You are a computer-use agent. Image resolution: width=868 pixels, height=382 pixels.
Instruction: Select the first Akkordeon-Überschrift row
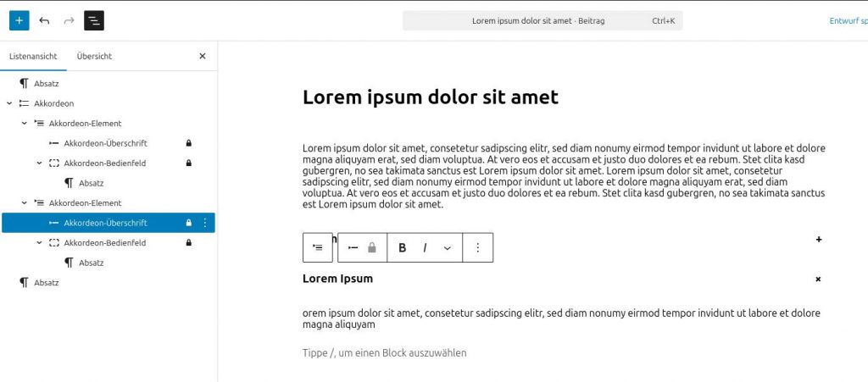point(108,143)
